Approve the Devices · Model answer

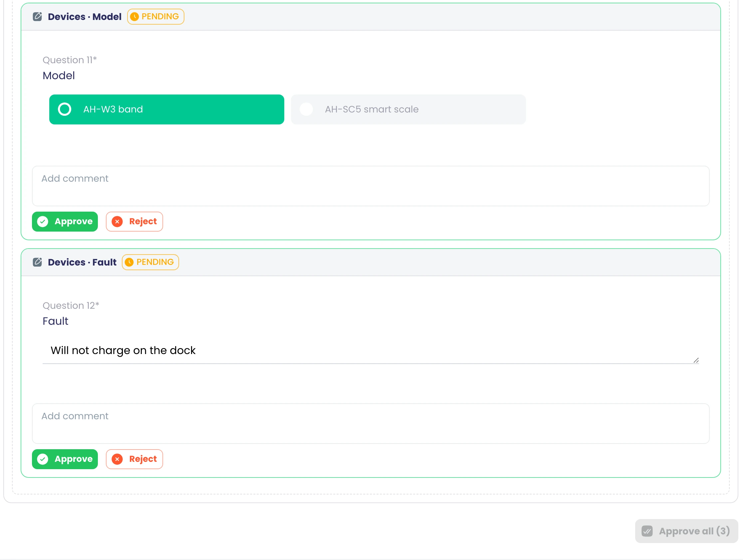[65, 222]
